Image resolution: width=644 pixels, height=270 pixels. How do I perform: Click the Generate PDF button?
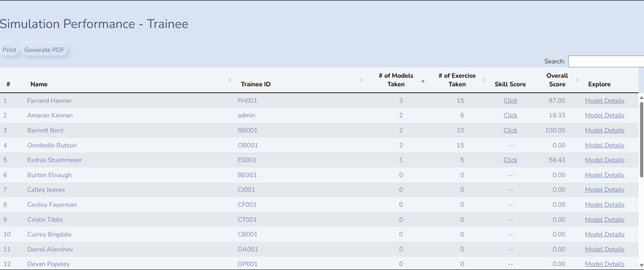45,50
